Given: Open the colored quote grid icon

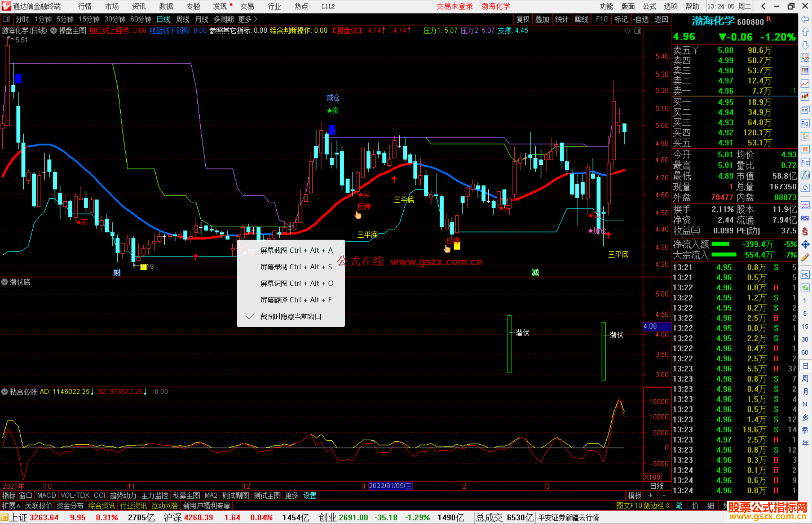Looking at the screenshot, I should [805, 71].
